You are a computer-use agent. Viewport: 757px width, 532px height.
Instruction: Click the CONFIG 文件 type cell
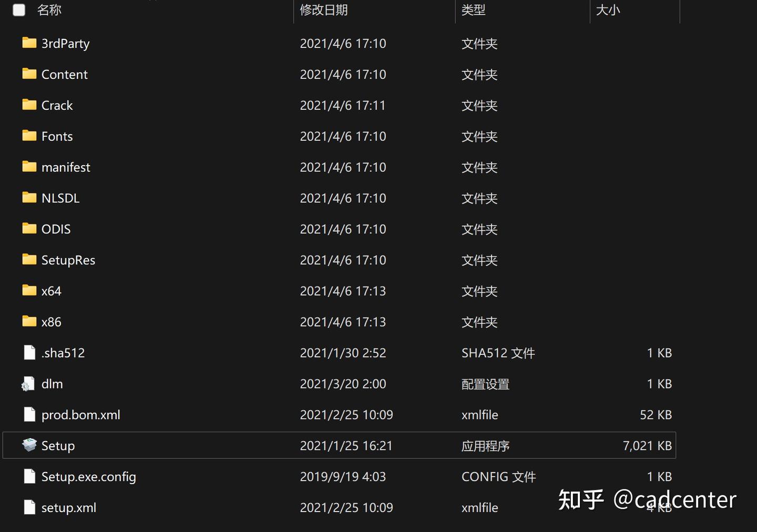pos(499,477)
